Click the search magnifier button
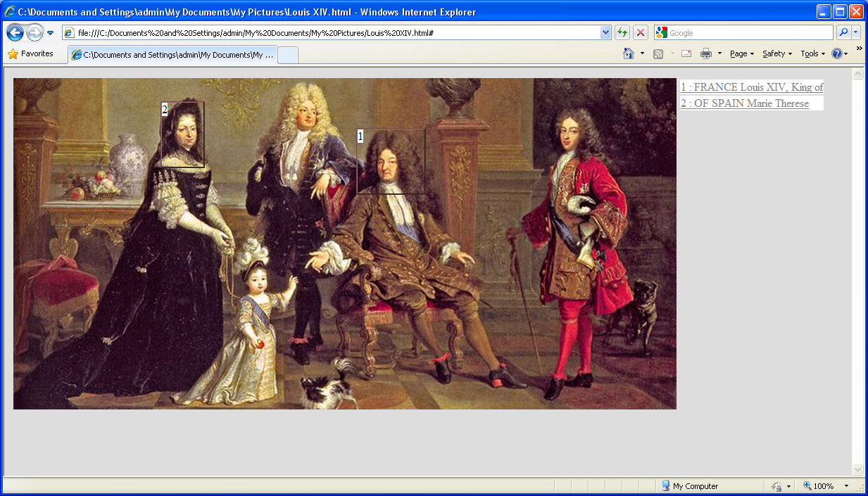 coord(843,33)
